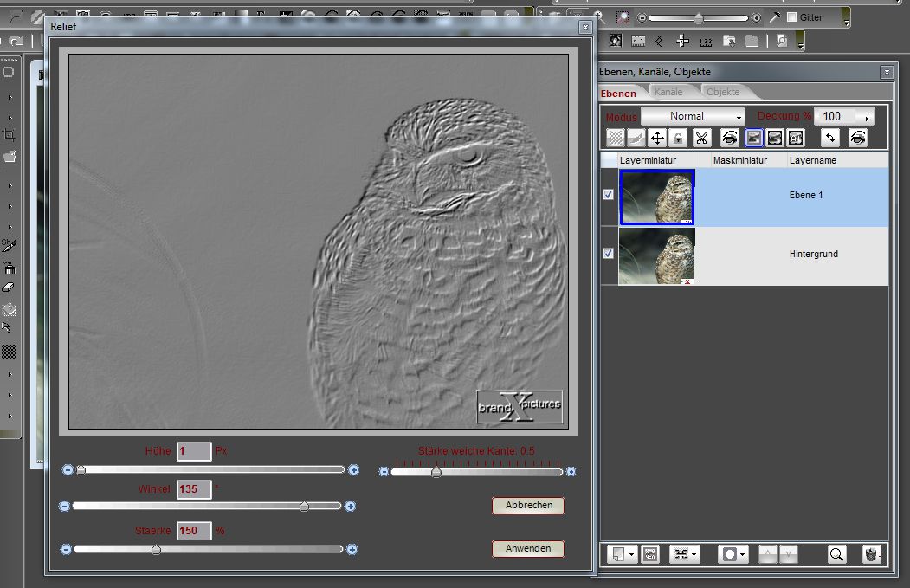Click the scissors cut icon in layers toolbar
The height and width of the screenshot is (588, 910).
[x=702, y=138]
